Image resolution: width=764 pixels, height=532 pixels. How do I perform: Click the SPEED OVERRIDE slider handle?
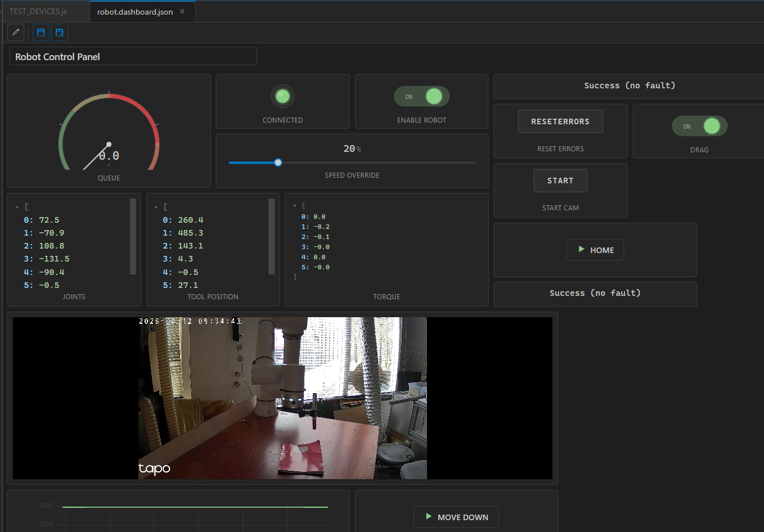pos(277,162)
